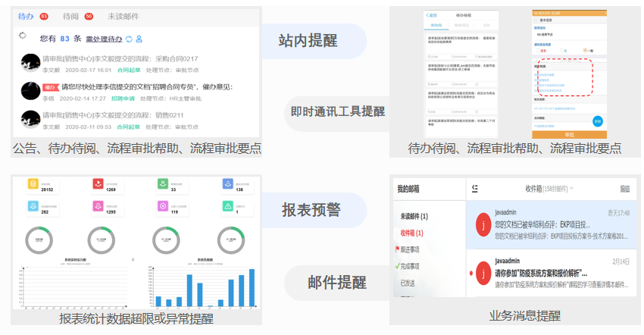Image resolution: width=644 pixels, height=335 pixels.
Task: Click the date 2020-02-14 17:27
Action: tap(82, 99)
